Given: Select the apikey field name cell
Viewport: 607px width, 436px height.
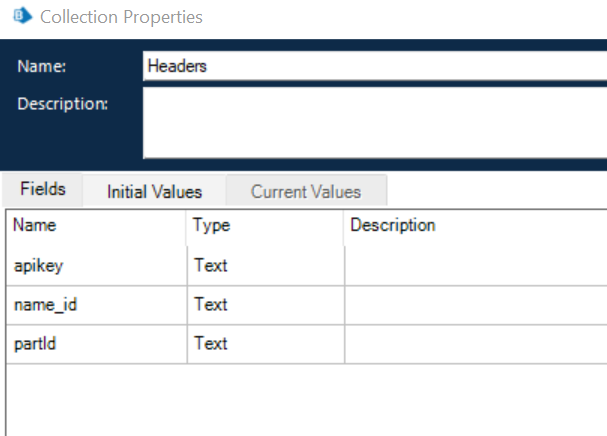Looking at the screenshot, I should click(96, 266).
